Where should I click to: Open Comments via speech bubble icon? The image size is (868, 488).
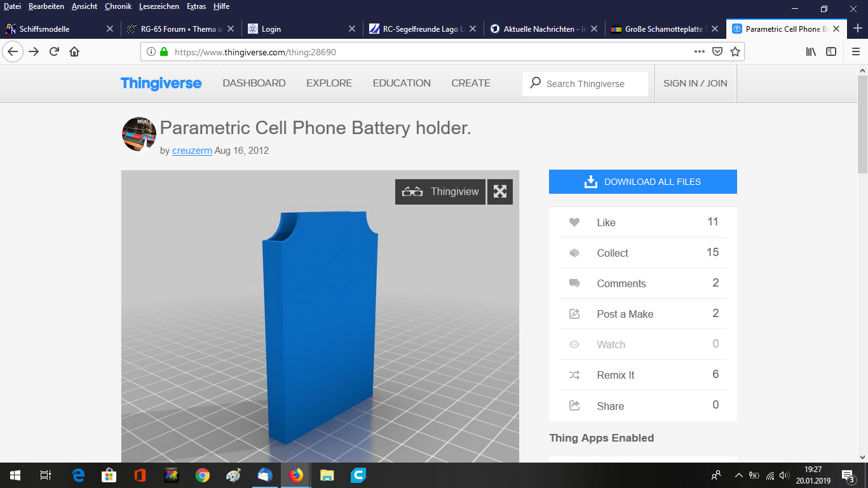pos(574,283)
